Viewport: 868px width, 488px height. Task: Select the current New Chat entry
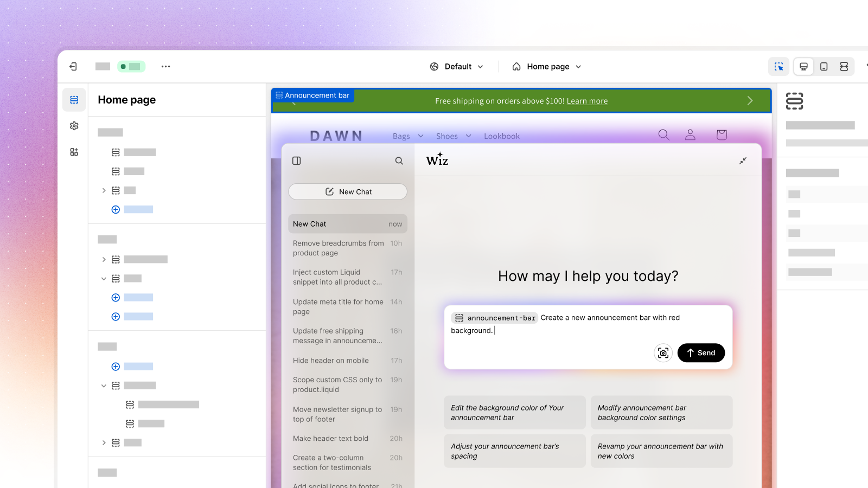(348, 224)
